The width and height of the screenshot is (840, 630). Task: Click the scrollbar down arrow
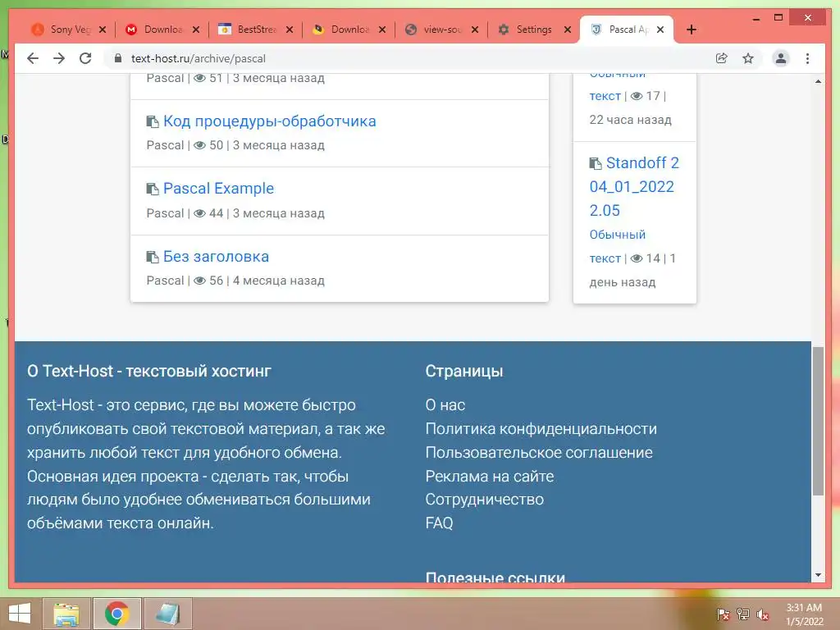pos(818,575)
